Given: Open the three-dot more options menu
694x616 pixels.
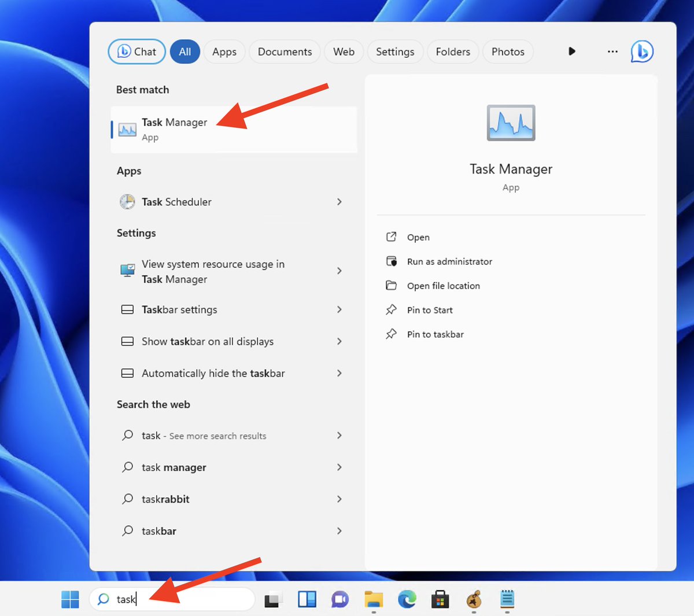Looking at the screenshot, I should point(612,51).
